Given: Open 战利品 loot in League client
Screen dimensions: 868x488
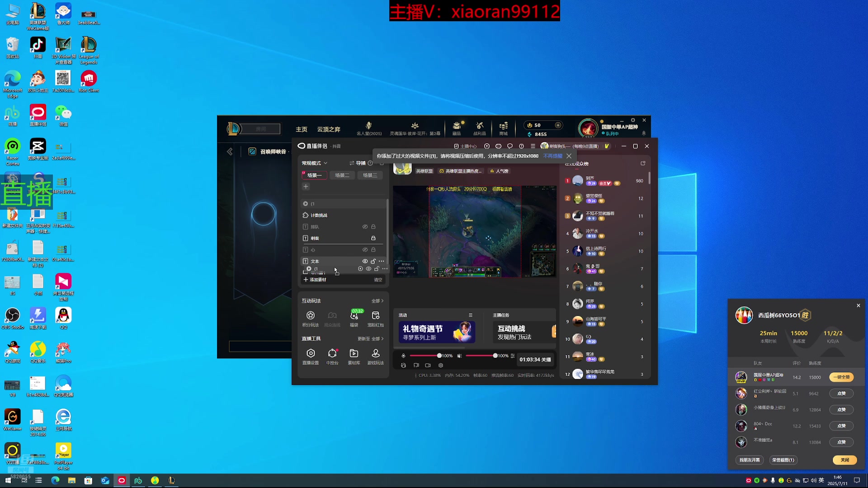Looking at the screenshot, I should point(480,128).
